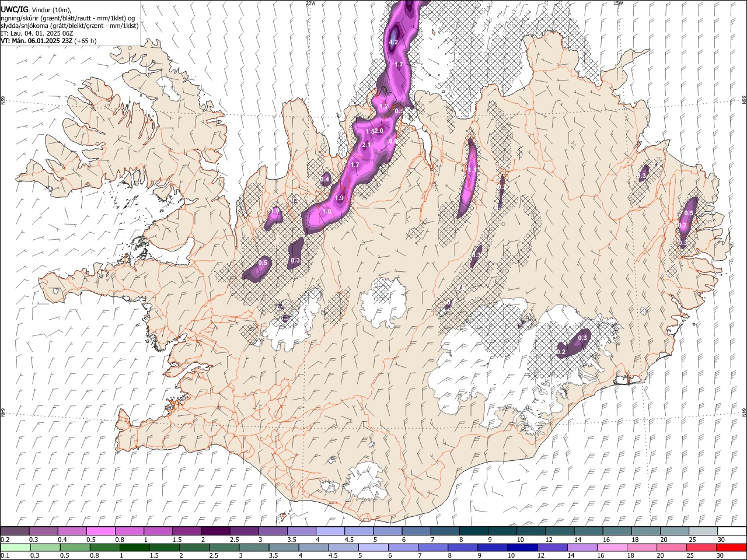Click the 'rigning/skúrir' legend description line
Viewport: 747px width, 560px height.
[68, 18]
